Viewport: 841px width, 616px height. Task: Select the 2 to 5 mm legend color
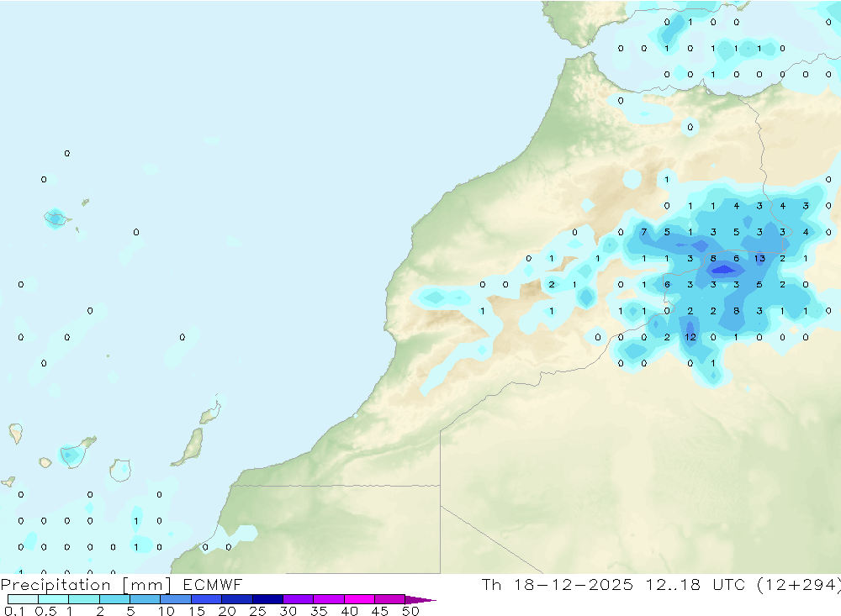click(114, 599)
